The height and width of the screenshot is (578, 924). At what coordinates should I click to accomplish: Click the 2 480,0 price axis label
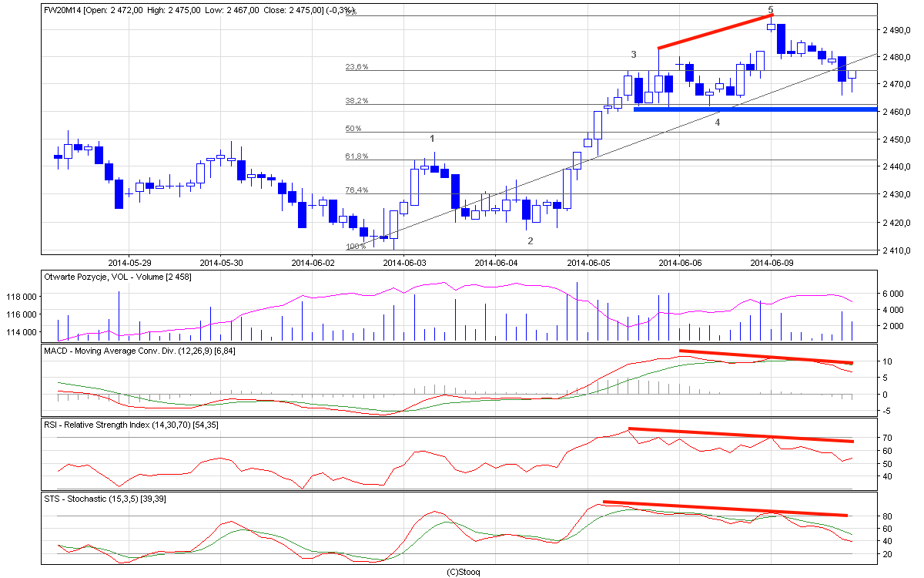point(896,57)
